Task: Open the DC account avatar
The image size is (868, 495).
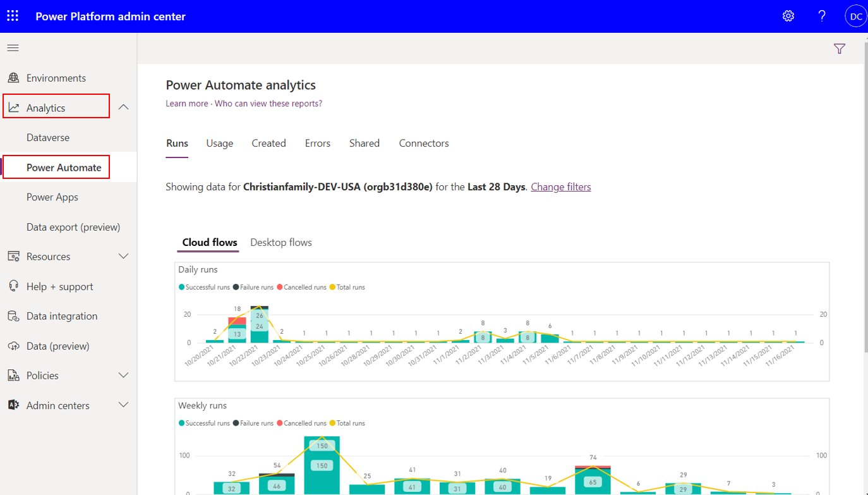Action: pos(855,15)
